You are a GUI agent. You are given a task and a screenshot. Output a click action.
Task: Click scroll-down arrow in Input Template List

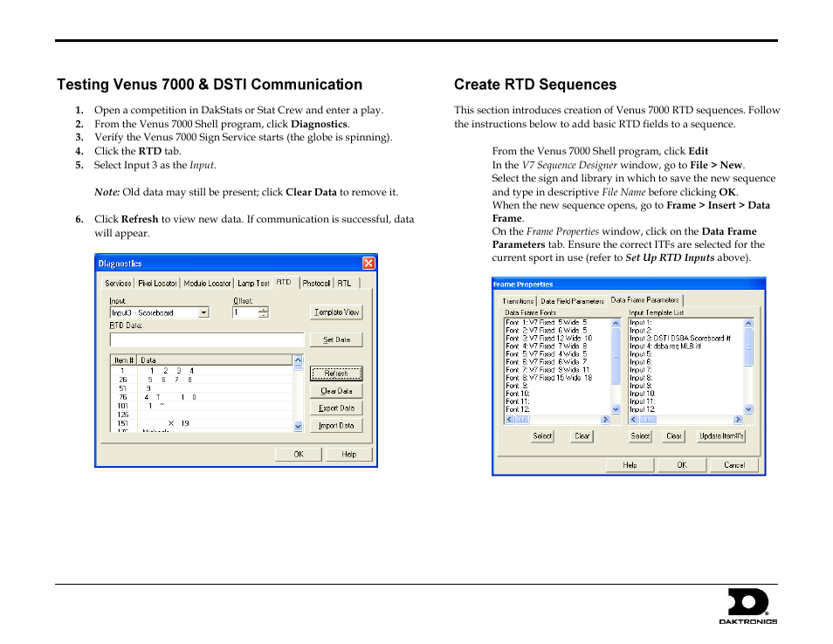pos(748,408)
